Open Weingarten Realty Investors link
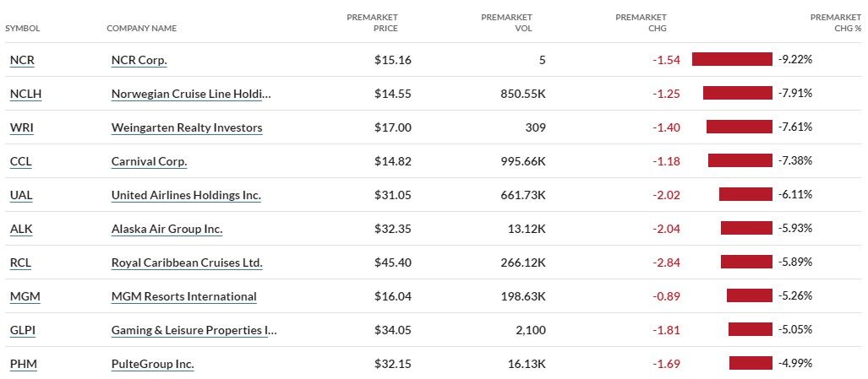The width and height of the screenshot is (868, 379). [x=187, y=127]
